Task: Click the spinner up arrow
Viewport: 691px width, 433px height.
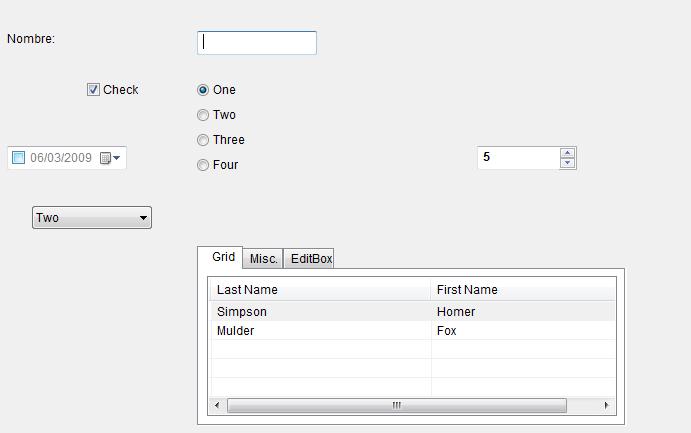Action: coord(568,153)
